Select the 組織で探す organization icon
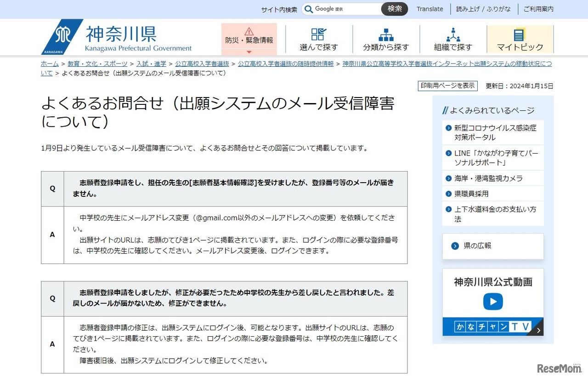Viewport: 588px width, 379px height. tap(452, 34)
